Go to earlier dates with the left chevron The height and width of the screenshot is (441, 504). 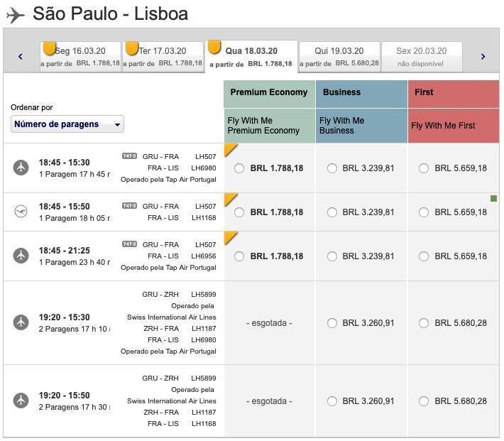(21, 57)
